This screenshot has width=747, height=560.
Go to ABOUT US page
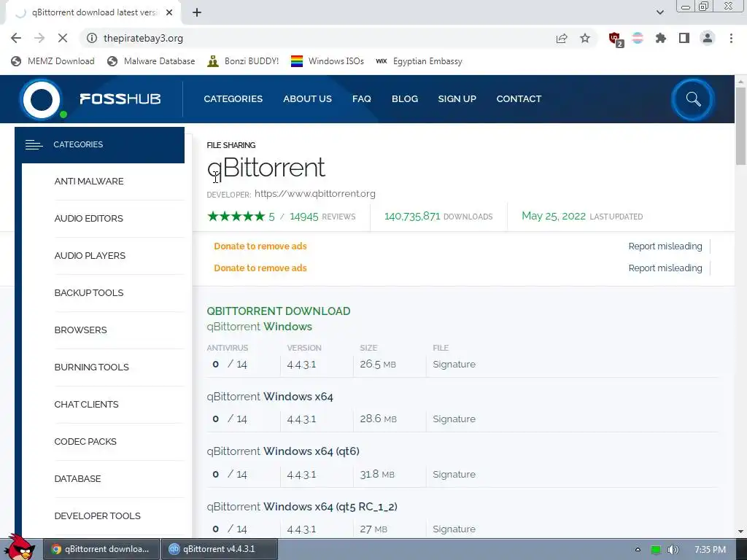(x=307, y=98)
